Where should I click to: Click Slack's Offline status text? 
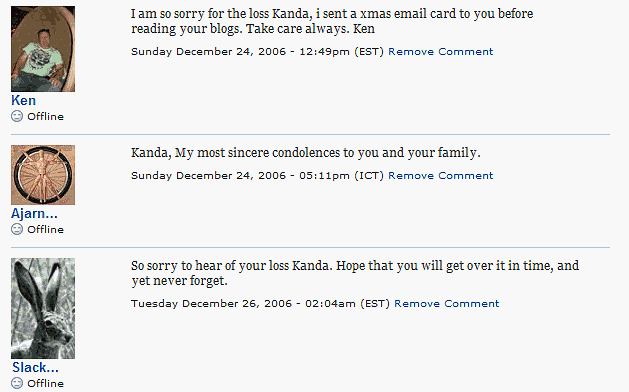[x=45, y=384]
